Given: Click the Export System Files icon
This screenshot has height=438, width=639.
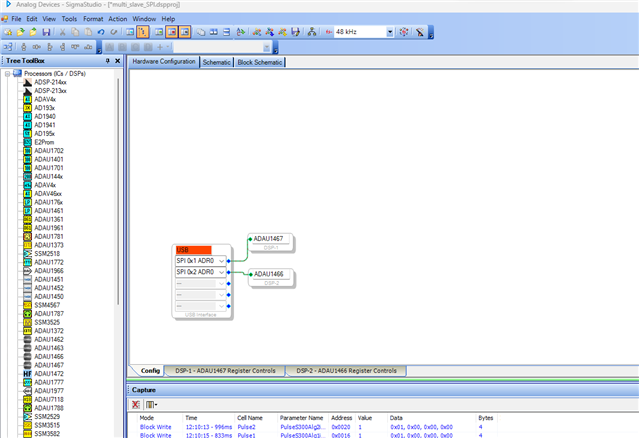Looking at the screenshot, I should (295, 32).
